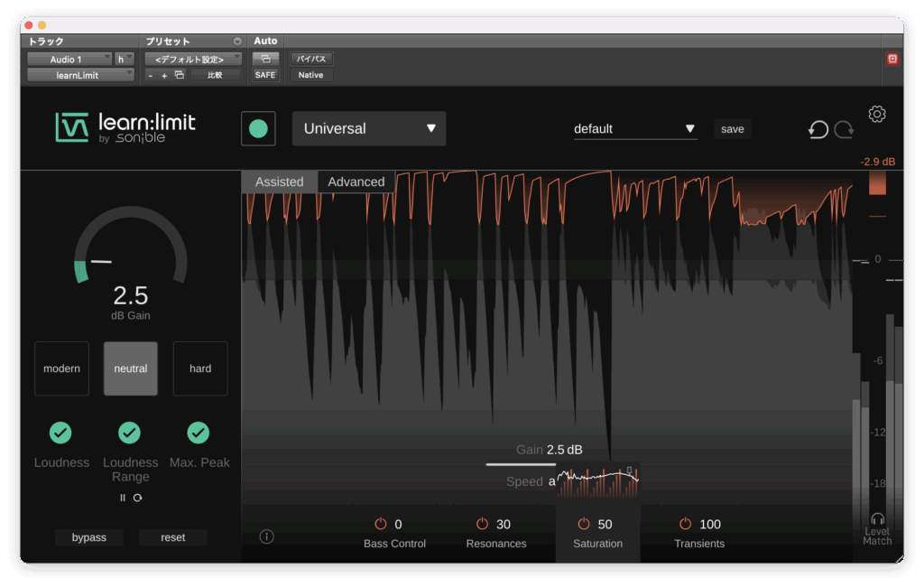Click the Speed parameter control
This screenshot has height=587, width=924.
pyautogui.click(x=531, y=481)
